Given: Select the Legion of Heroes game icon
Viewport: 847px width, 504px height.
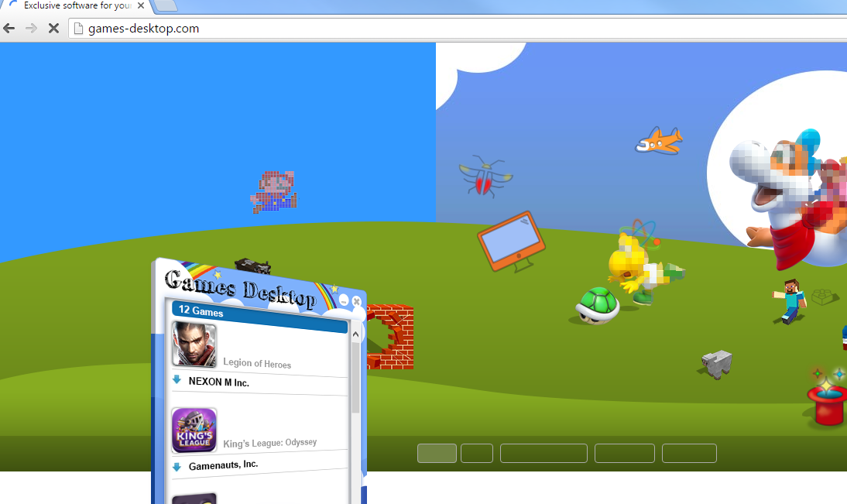Looking at the screenshot, I should pos(193,344).
